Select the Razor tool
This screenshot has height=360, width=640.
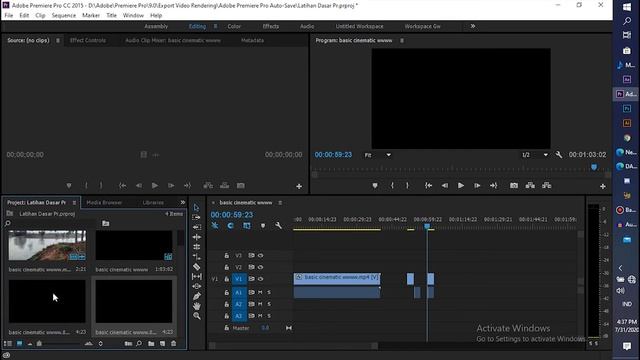tap(196, 267)
